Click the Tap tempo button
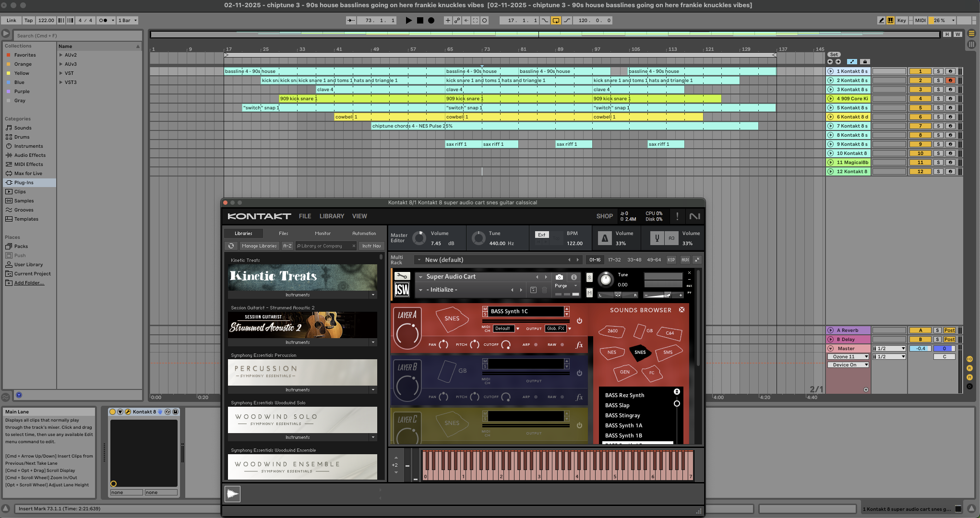Image resolution: width=980 pixels, height=518 pixels. tap(29, 20)
